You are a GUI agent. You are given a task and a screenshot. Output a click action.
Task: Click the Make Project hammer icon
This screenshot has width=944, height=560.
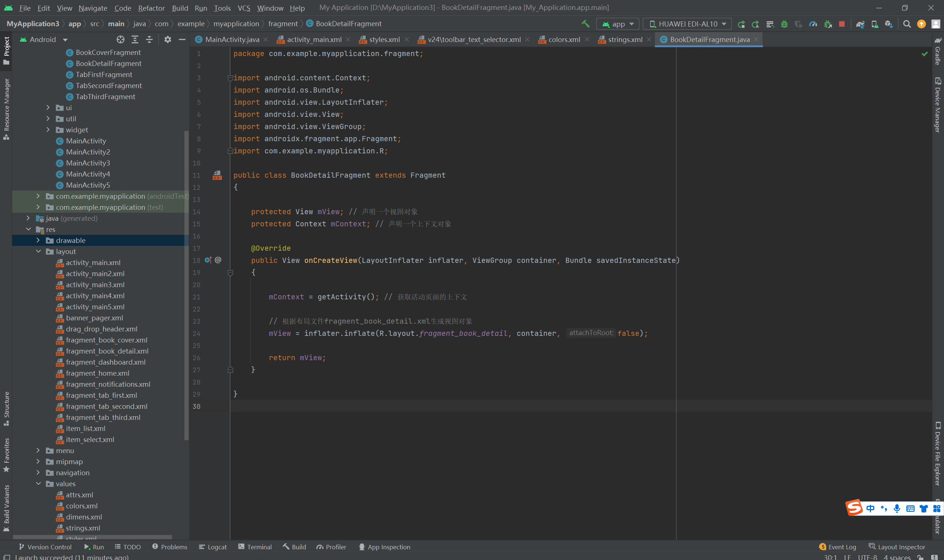click(x=586, y=24)
